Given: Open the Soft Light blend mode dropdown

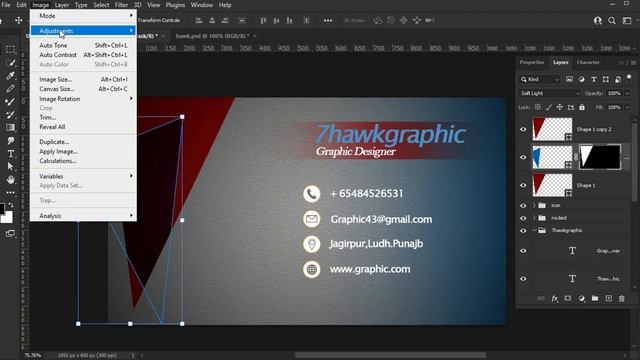Looking at the screenshot, I should point(550,93).
